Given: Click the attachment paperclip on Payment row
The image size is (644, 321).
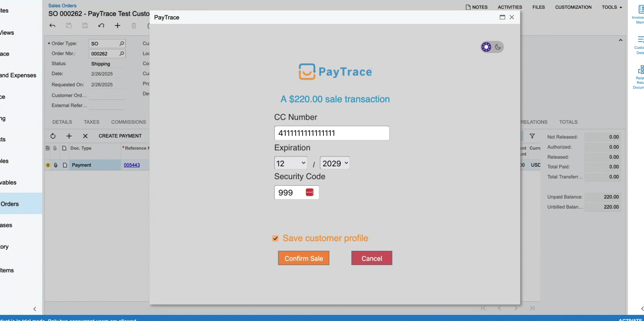Looking at the screenshot, I should click(56, 165).
